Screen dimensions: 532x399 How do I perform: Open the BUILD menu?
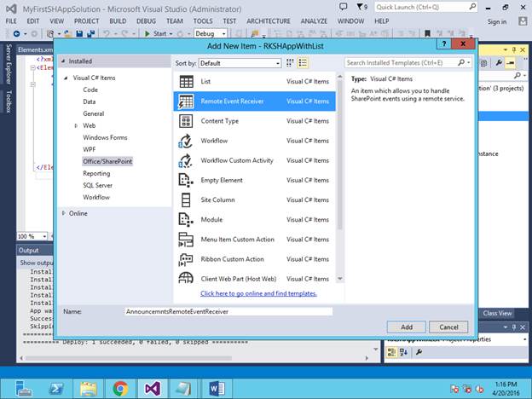(118, 21)
